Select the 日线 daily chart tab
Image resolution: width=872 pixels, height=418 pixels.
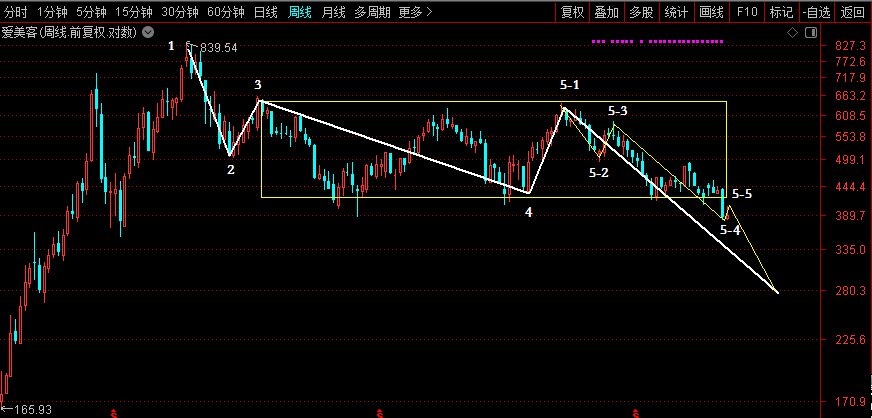pos(265,12)
